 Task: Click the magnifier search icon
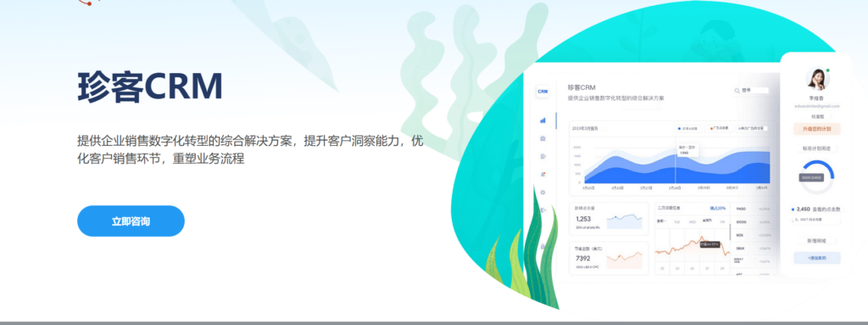[737, 91]
